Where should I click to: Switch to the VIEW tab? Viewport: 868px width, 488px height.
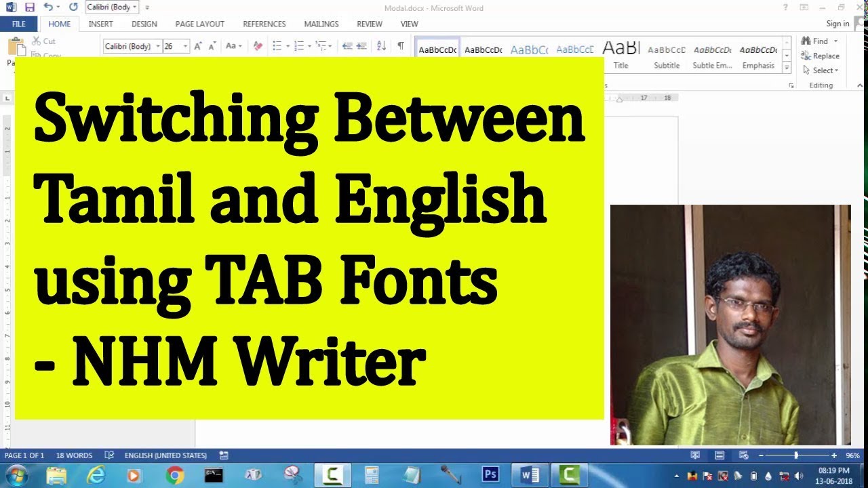tap(410, 24)
